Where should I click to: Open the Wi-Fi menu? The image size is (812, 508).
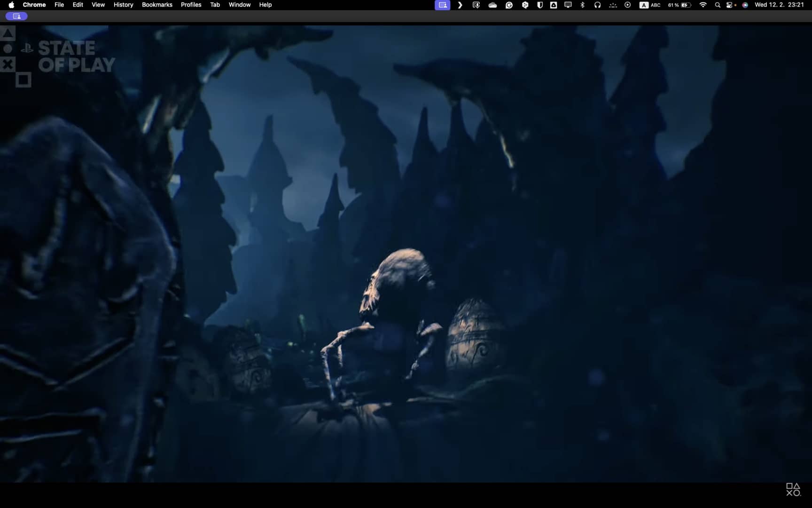click(703, 5)
